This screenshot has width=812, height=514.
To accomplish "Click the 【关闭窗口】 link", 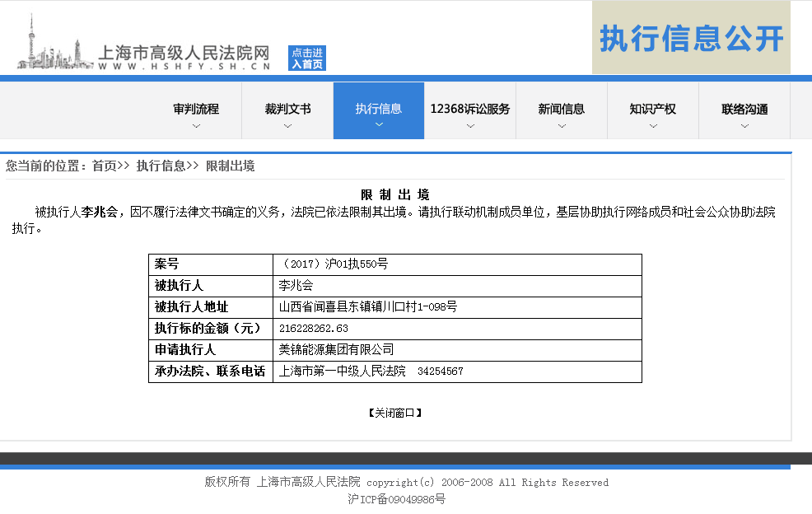I will point(395,413).
